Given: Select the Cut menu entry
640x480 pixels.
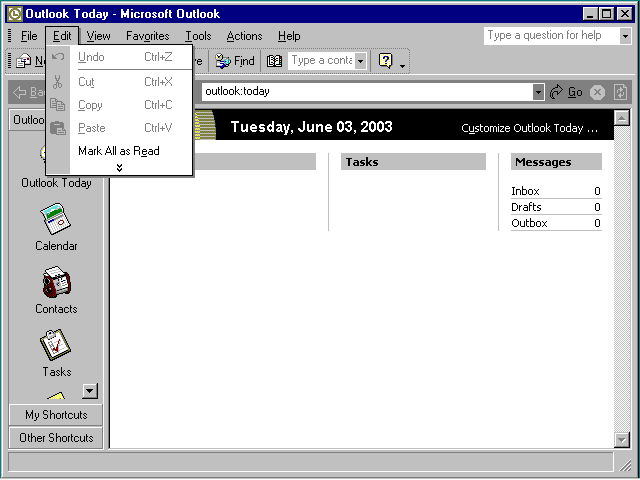Looking at the screenshot, I should [118, 82].
